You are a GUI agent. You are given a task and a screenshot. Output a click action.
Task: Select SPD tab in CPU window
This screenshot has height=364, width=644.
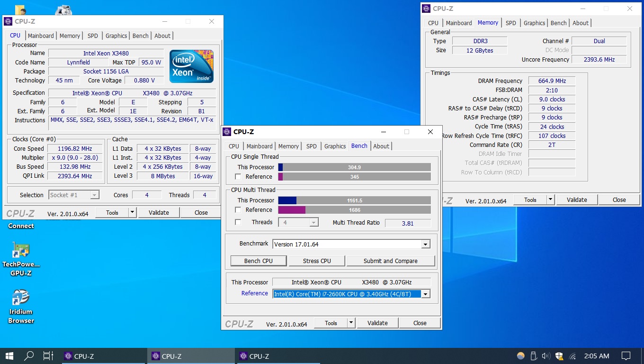pos(93,36)
